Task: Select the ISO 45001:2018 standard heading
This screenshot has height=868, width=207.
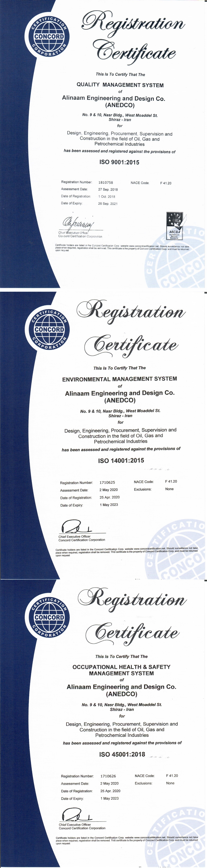Action: point(122,754)
